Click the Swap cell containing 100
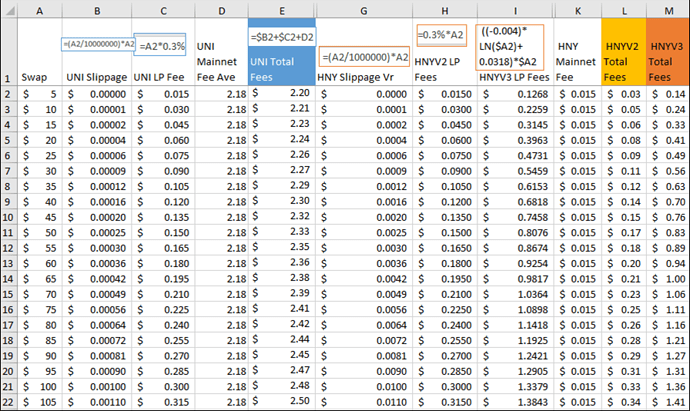 pyautogui.click(x=38, y=386)
